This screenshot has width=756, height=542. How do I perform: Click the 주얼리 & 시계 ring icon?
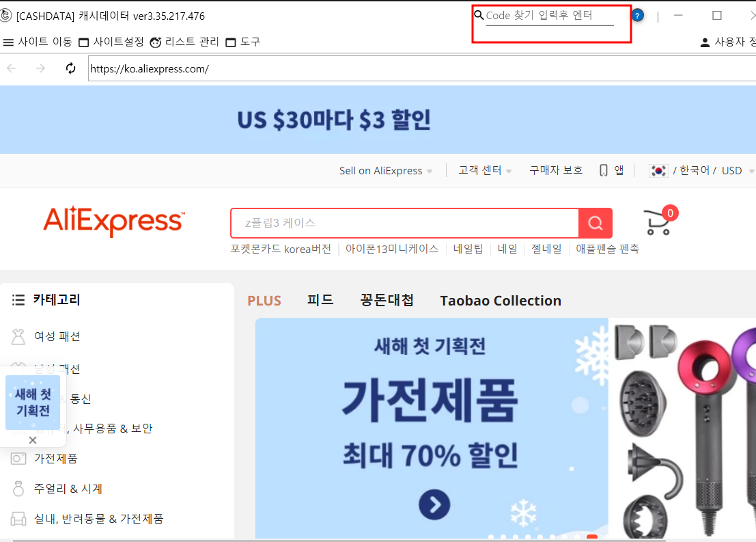point(18,489)
